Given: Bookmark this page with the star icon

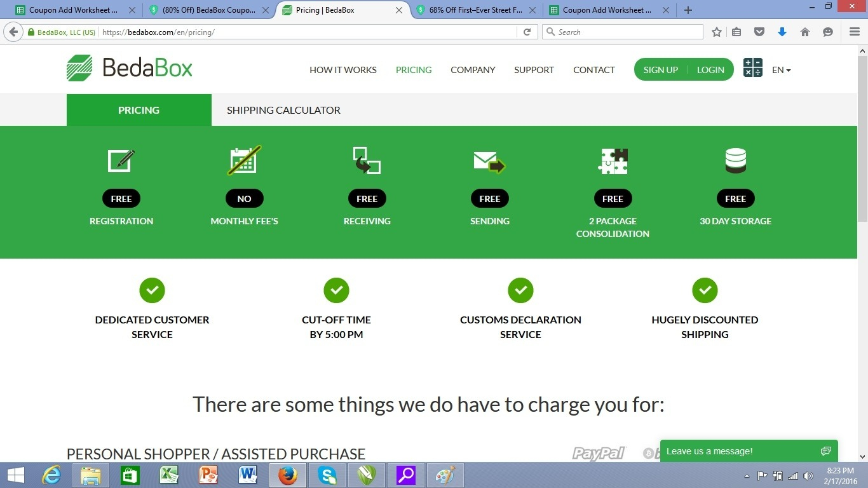Looking at the screenshot, I should pyautogui.click(x=717, y=32).
